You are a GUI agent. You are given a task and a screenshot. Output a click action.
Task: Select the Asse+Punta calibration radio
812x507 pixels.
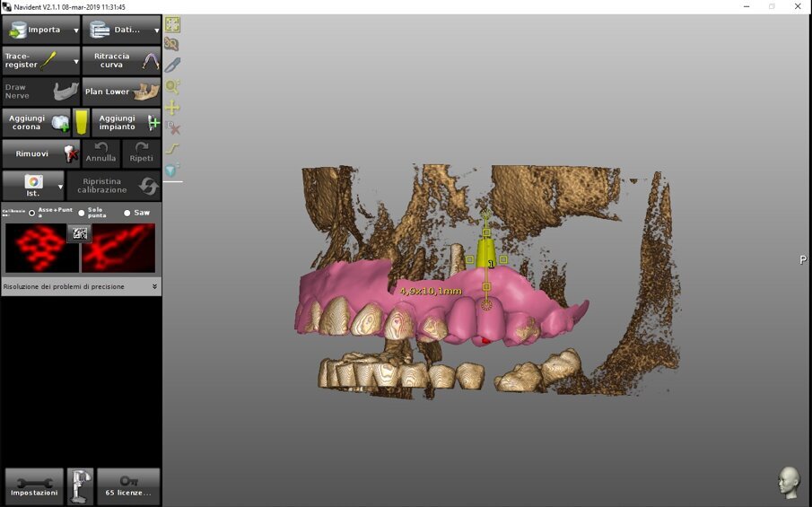(x=32, y=213)
